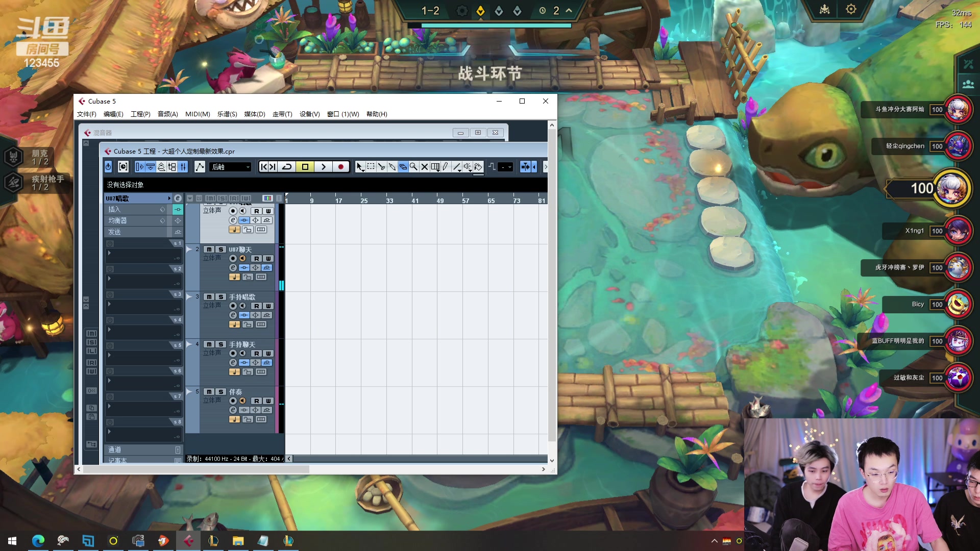The width and height of the screenshot is (980, 551).
Task: Select the Split scissors tool
Action: click(382, 167)
